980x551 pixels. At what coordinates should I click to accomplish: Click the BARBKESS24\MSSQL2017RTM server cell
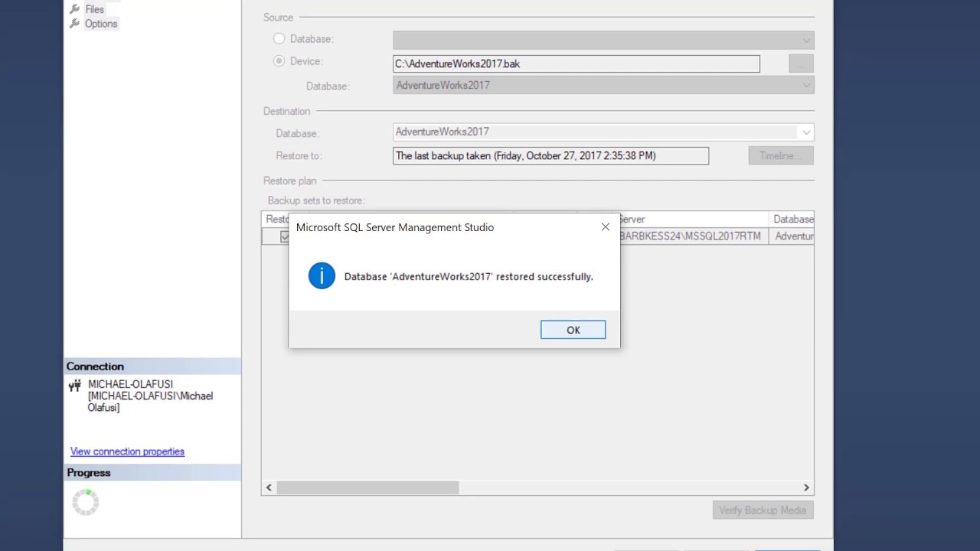point(692,236)
